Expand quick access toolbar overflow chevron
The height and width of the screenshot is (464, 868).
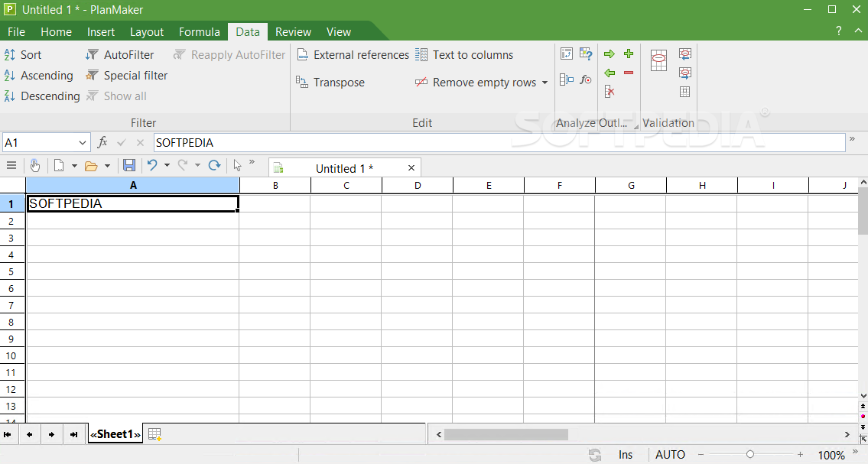tap(252, 162)
